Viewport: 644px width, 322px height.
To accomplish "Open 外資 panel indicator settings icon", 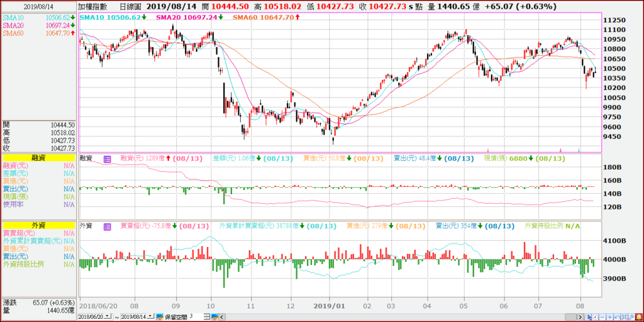I will (107, 226).
